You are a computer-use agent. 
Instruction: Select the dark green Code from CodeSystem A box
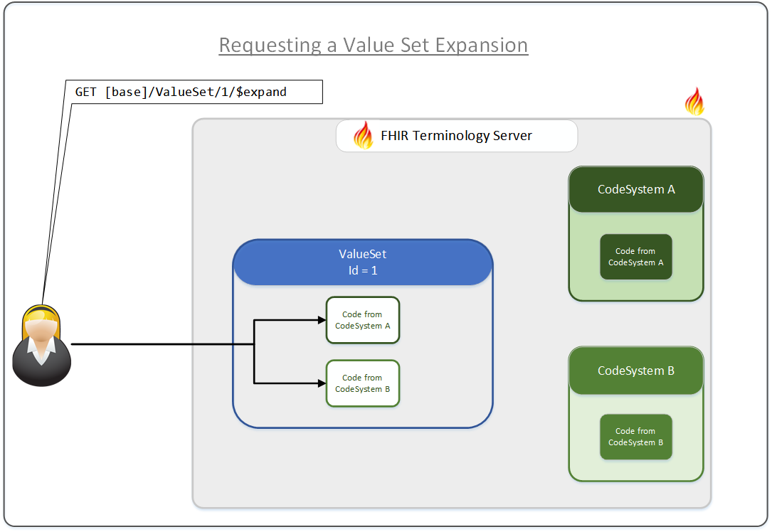pos(635,257)
